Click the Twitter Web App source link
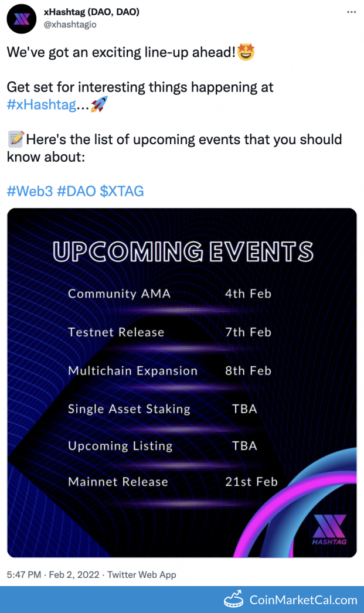Viewport: 364px width, 613px height. pos(141,575)
